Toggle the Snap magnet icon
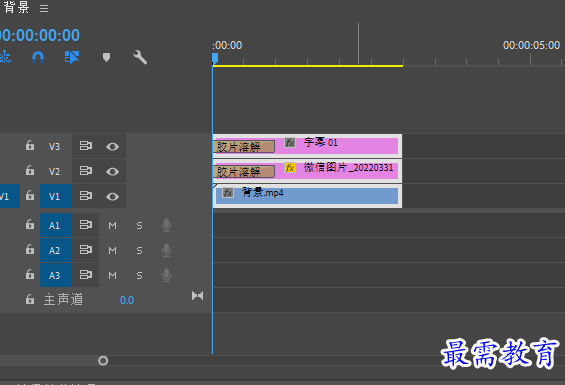This screenshot has width=565, height=385. click(x=38, y=57)
